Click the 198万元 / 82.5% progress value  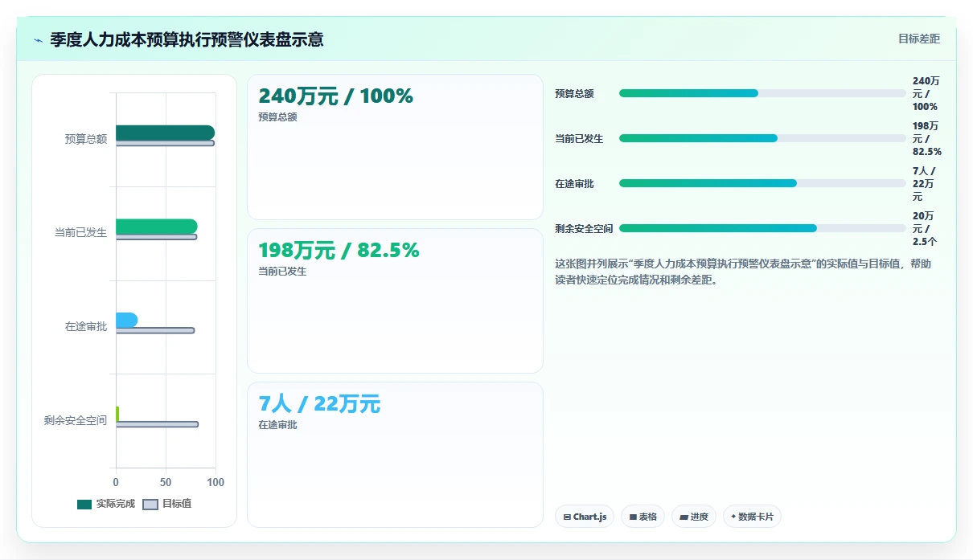[x=927, y=138]
